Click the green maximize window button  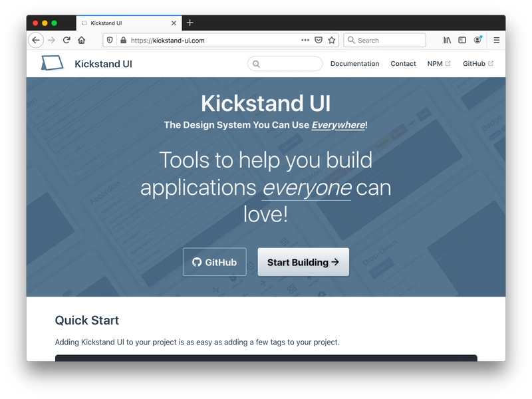click(55, 23)
